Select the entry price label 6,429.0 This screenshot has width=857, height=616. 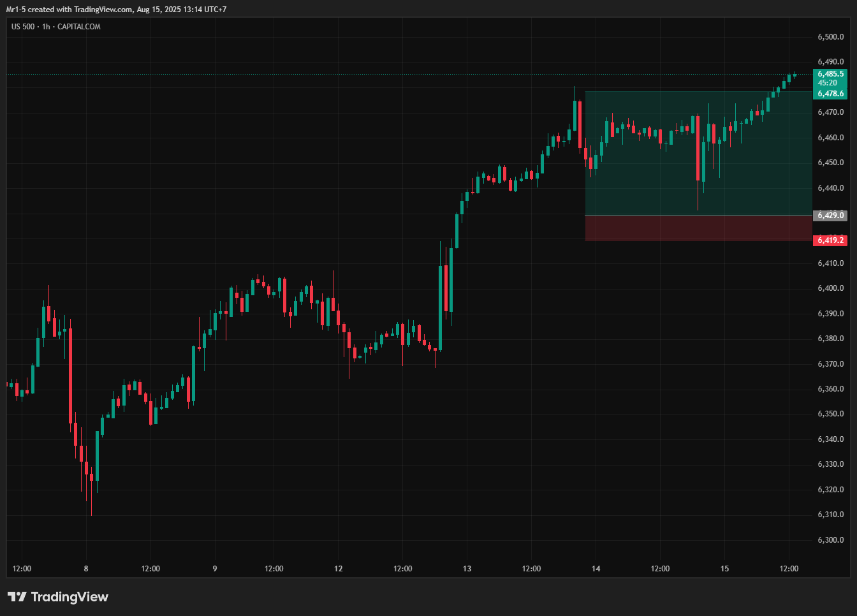tap(830, 216)
